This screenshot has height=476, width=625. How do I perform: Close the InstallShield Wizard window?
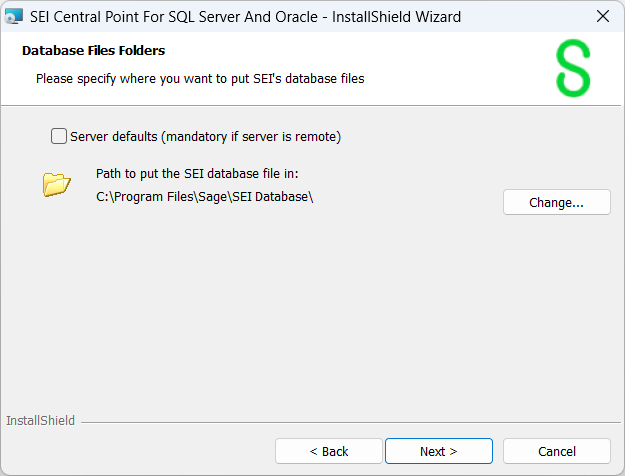(x=602, y=17)
